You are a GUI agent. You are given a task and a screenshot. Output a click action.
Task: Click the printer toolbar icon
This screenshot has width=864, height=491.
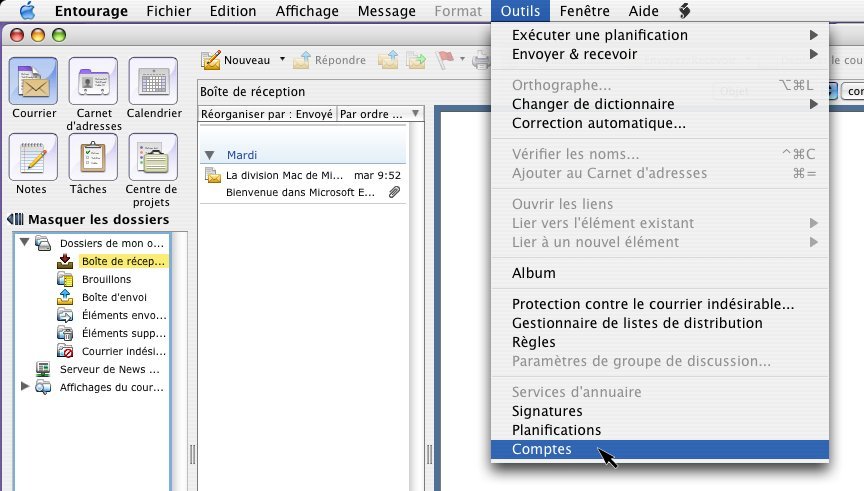(x=481, y=60)
